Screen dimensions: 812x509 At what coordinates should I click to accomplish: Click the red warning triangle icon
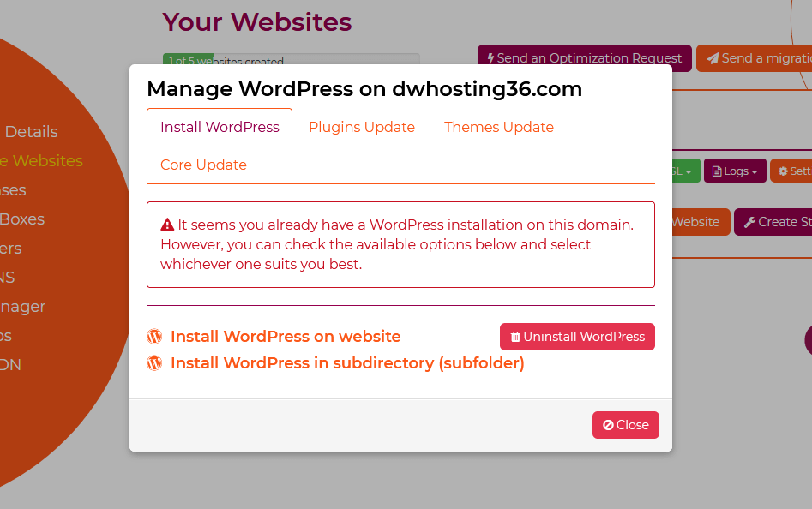tap(166, 225)
